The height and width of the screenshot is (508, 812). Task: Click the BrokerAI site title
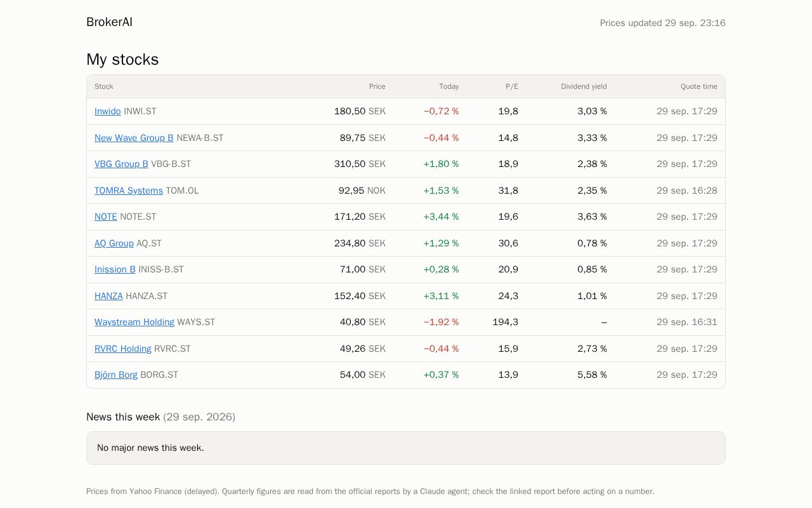(109, 22)
